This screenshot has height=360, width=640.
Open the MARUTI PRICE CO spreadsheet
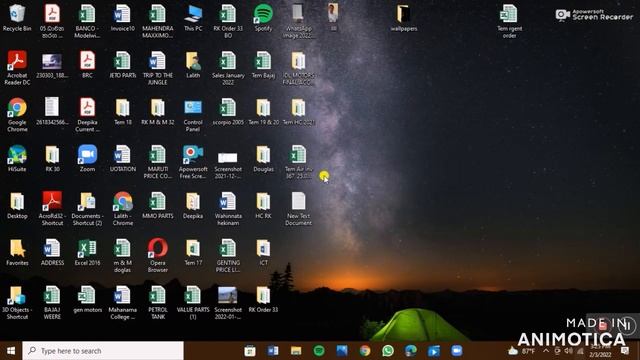(158, 162)
